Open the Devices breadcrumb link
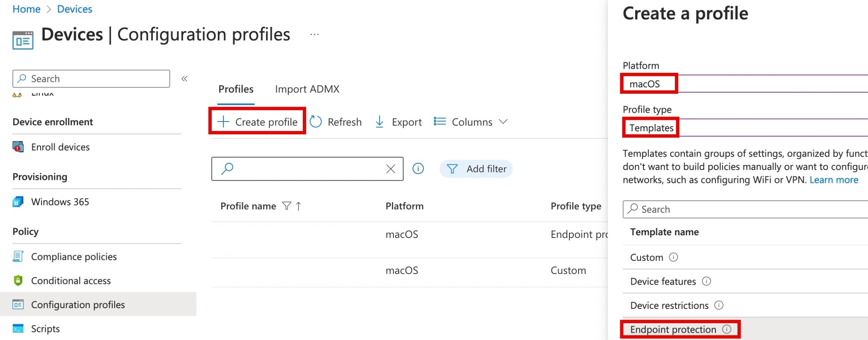868x340 pixels. 74,9
